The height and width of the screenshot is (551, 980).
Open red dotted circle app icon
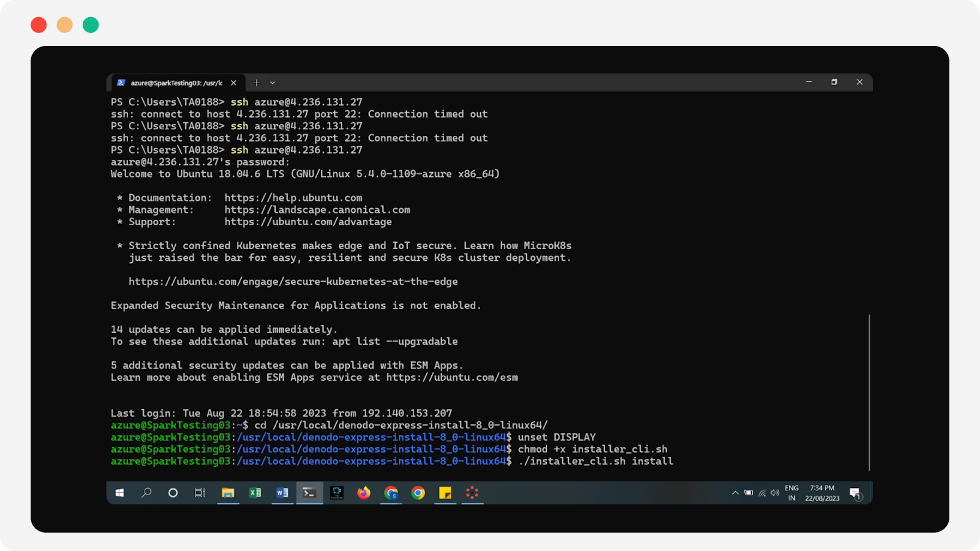pos(472,493)
